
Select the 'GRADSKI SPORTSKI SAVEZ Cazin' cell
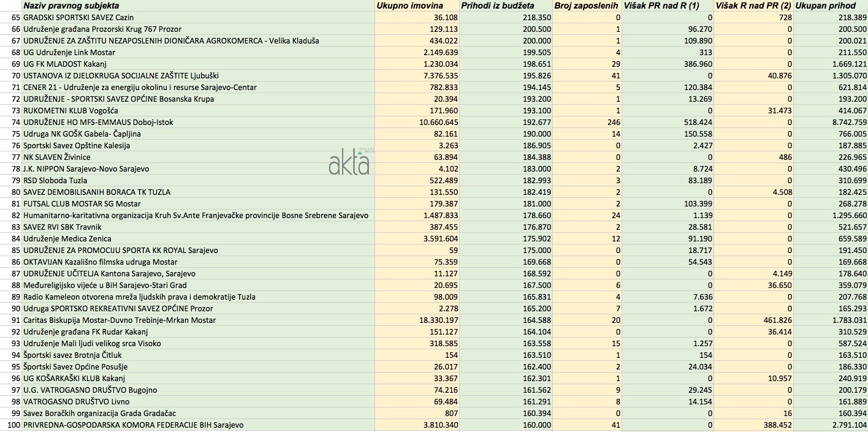78,18
